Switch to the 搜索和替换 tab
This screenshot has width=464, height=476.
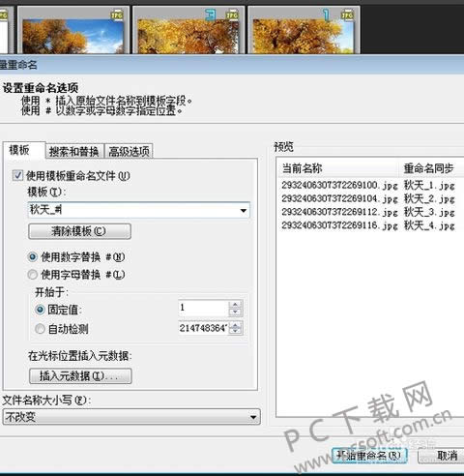74,151
